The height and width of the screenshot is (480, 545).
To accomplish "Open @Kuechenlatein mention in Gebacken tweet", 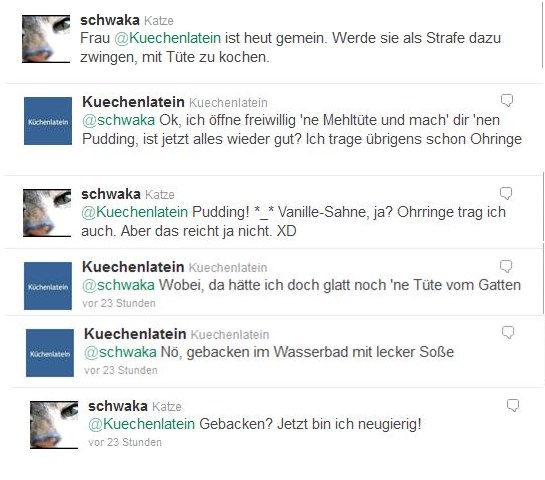I will (x=141, y=424).
